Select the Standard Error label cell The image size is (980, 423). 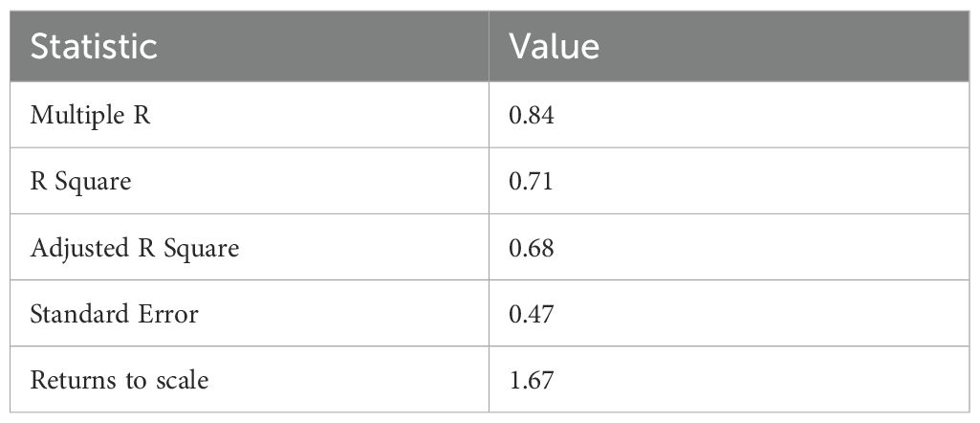coord(114,314)
